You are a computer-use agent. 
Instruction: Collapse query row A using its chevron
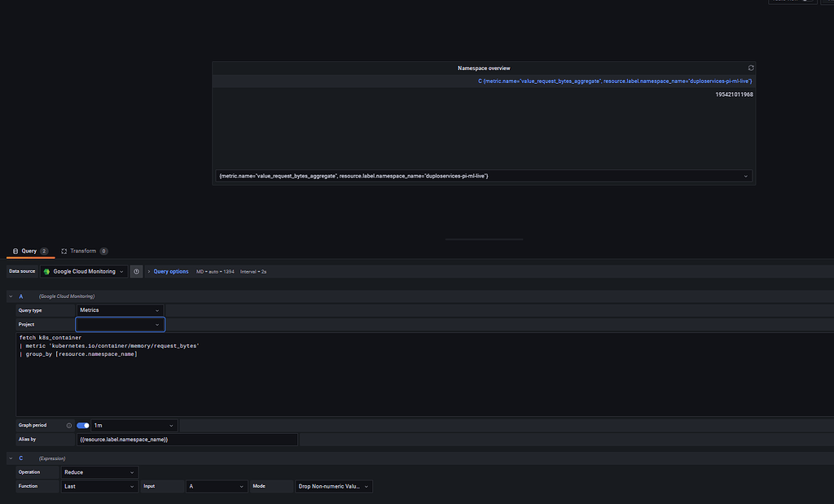tap(9, 296)
